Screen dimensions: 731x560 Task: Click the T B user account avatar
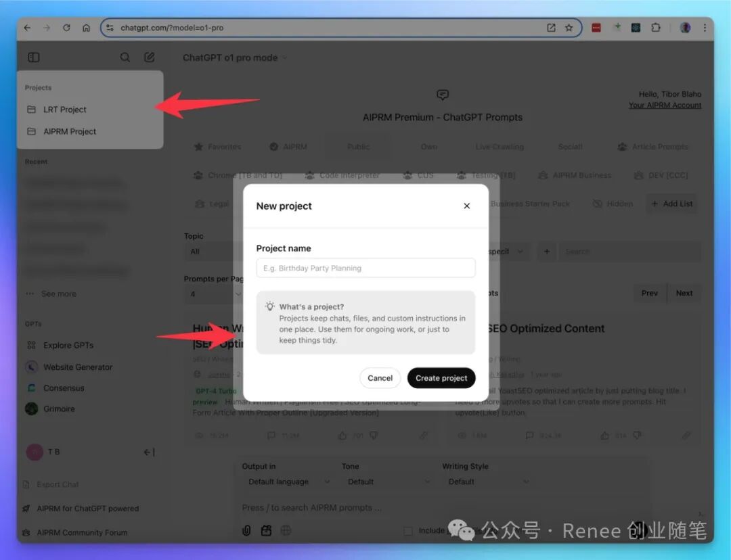click(35, 452)
